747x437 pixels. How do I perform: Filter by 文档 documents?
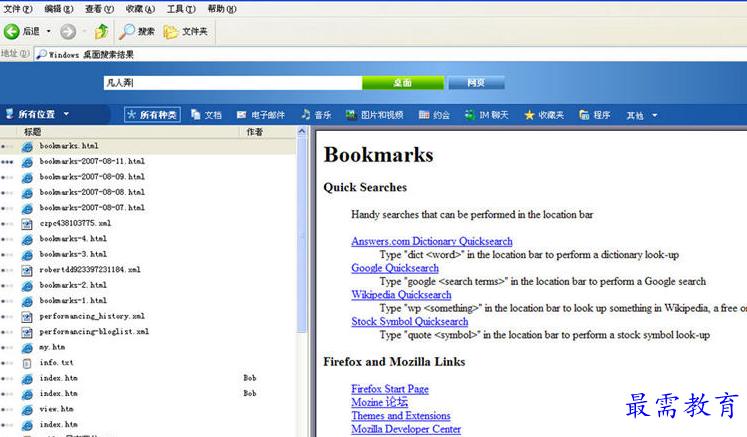click(206, 115)
